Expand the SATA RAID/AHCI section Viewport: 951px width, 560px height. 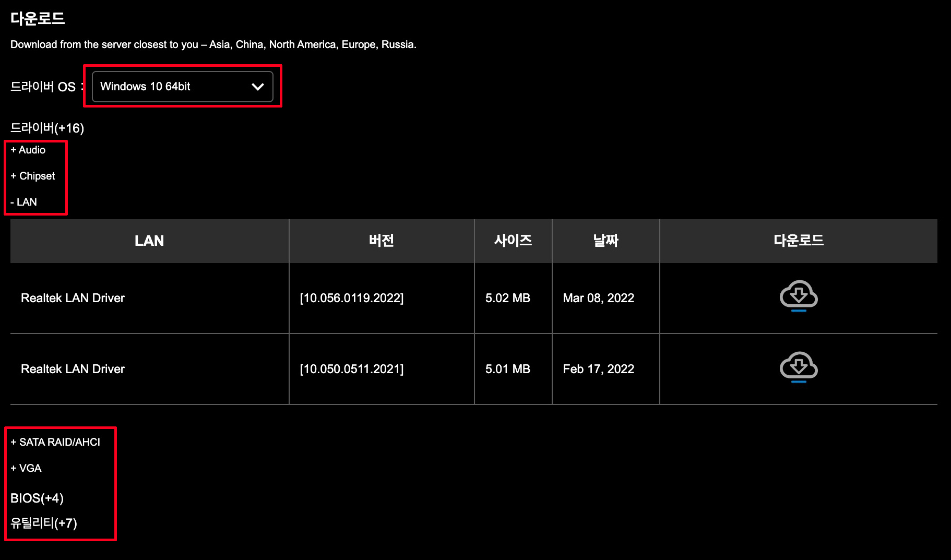tap(55, 442)
